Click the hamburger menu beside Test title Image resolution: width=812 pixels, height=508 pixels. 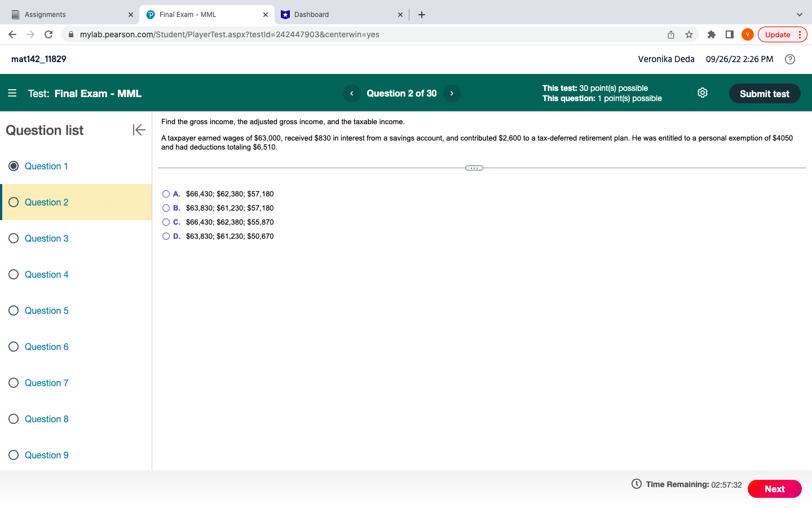(x=12, y=93)
